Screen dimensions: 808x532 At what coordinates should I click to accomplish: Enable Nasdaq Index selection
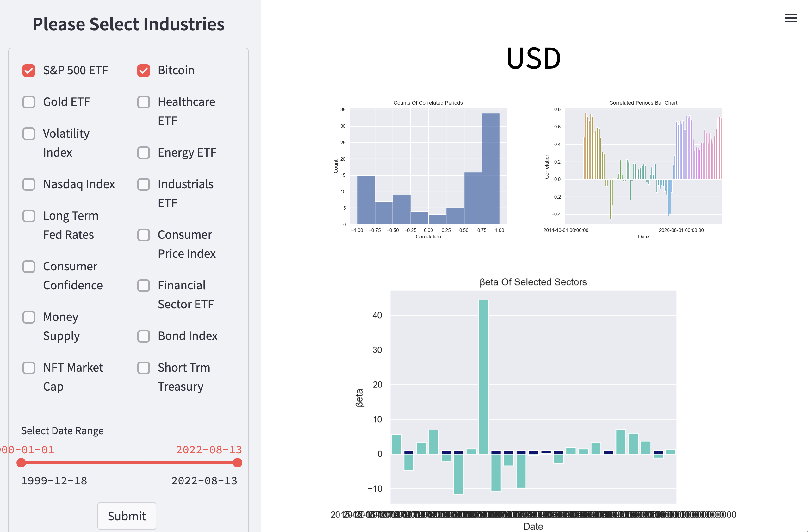[x=29, y=184]
